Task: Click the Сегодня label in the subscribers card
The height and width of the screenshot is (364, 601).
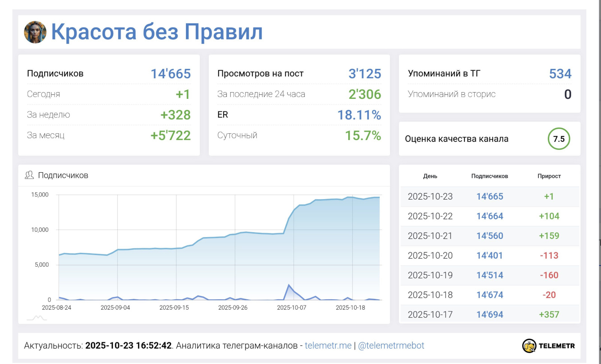Action: tap(43, 94)
